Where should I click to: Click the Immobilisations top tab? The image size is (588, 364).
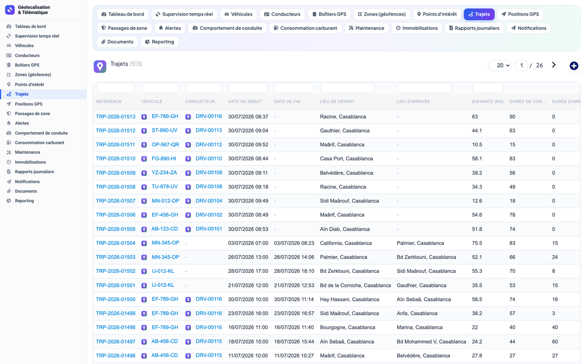click(x=417, y=28)
